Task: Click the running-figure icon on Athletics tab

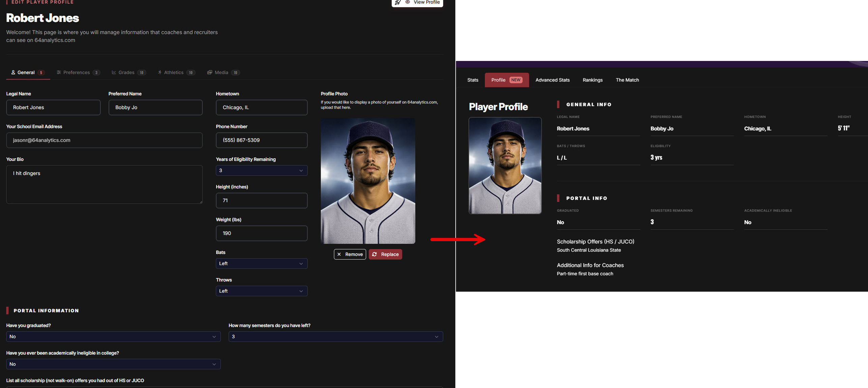Action: 160,72
